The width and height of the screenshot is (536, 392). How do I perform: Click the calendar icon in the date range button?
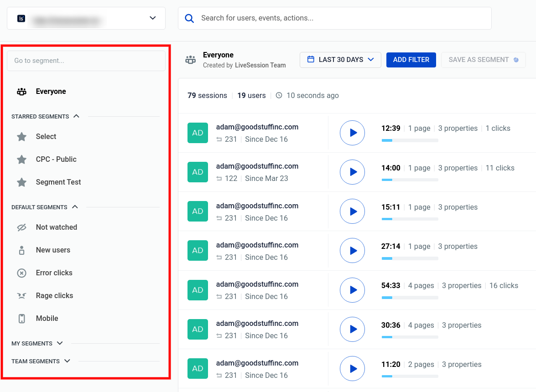311,59
